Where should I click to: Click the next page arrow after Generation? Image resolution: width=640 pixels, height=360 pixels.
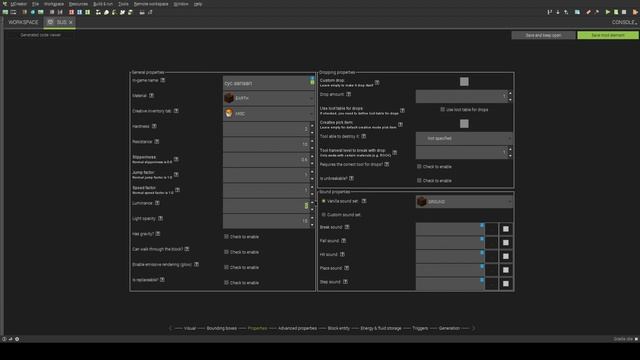pos(473,328)
